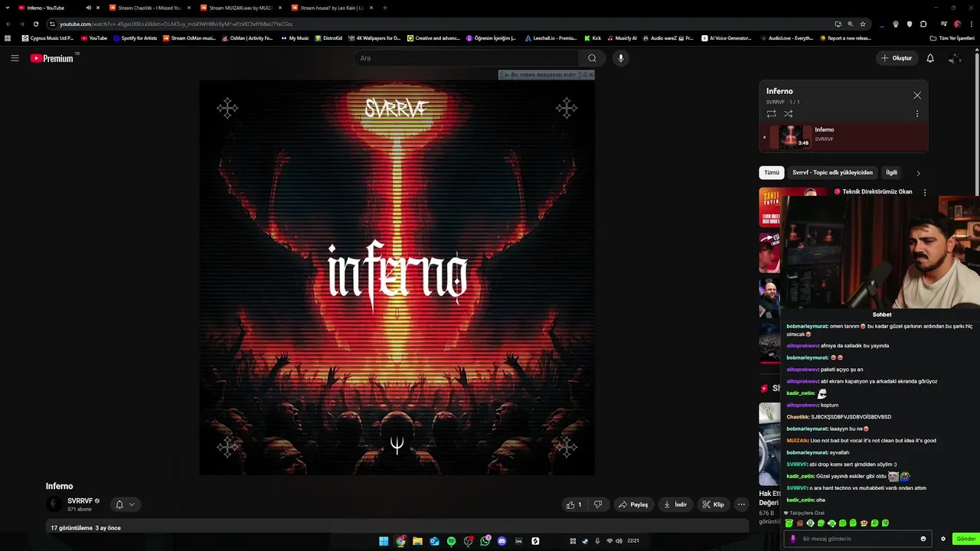The height and width of the screenshot is (551, 980).
Task: Open more actions ellipsis beside Klip
Action: pyautogui.click(x=741, y=504)
